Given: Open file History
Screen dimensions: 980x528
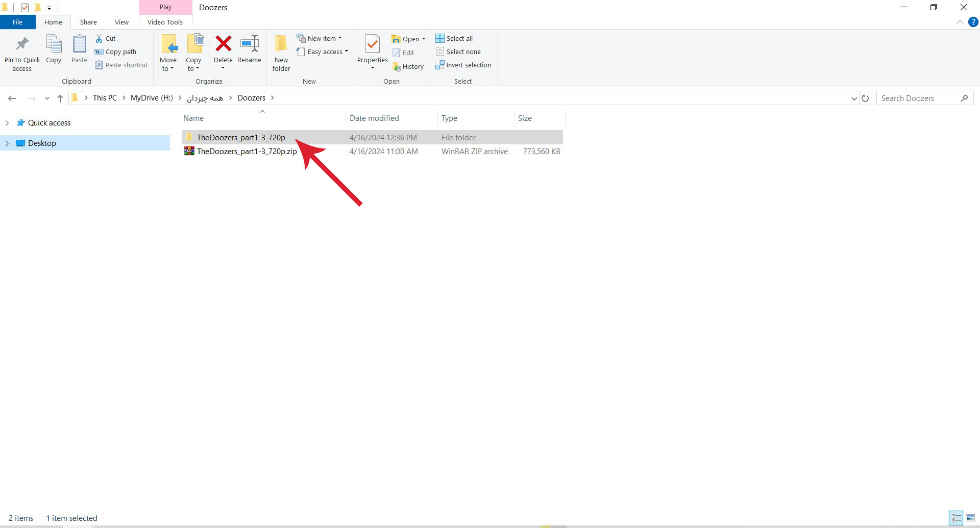Looking at the screenshot, I should (x=408, y=66).
